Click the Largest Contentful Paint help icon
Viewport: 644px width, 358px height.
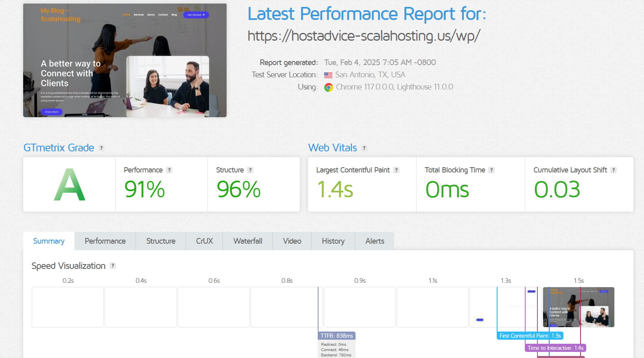[396, 170]
